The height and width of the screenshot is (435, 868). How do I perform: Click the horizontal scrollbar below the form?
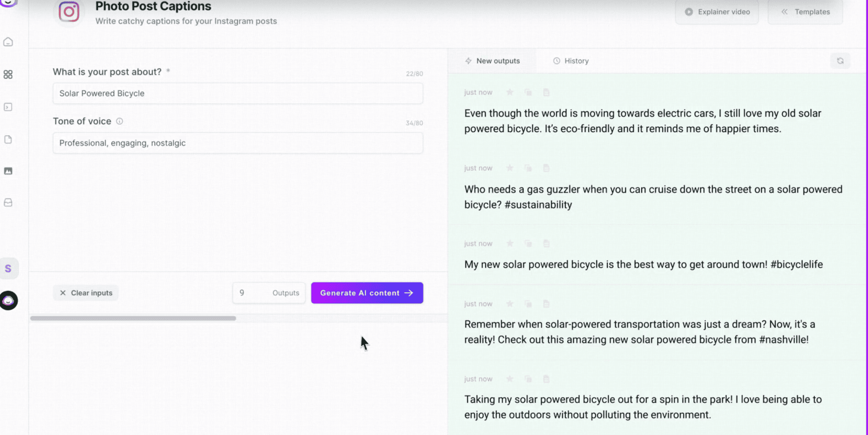pyautogui.click(x=134, y=317)
